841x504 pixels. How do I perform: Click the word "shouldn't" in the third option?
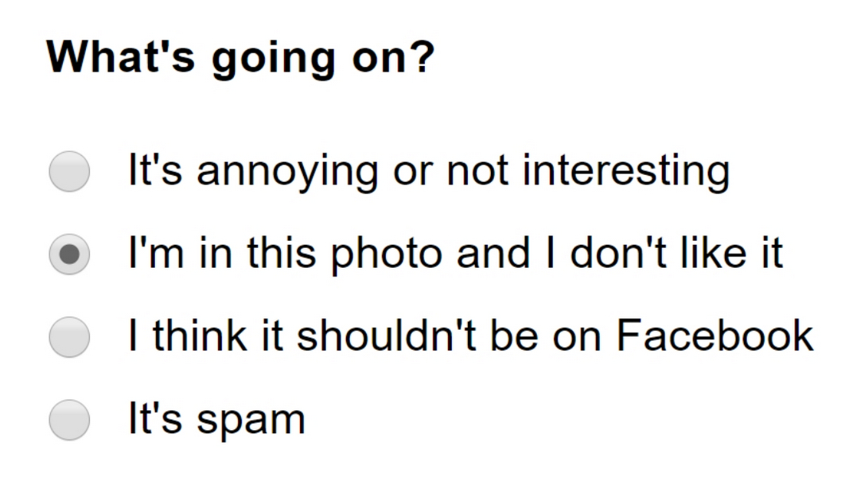pos(378,336)
